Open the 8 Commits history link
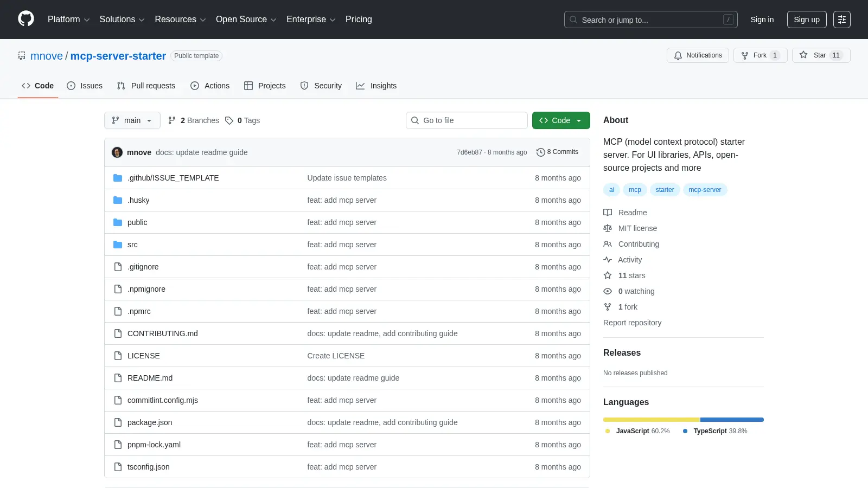868x488 pixels. tap(557, 152)
